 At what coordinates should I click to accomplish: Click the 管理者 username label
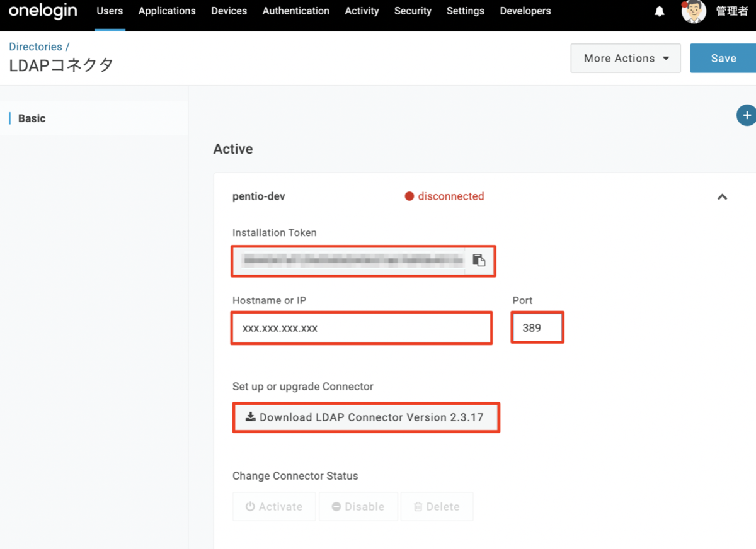(732, 11)
